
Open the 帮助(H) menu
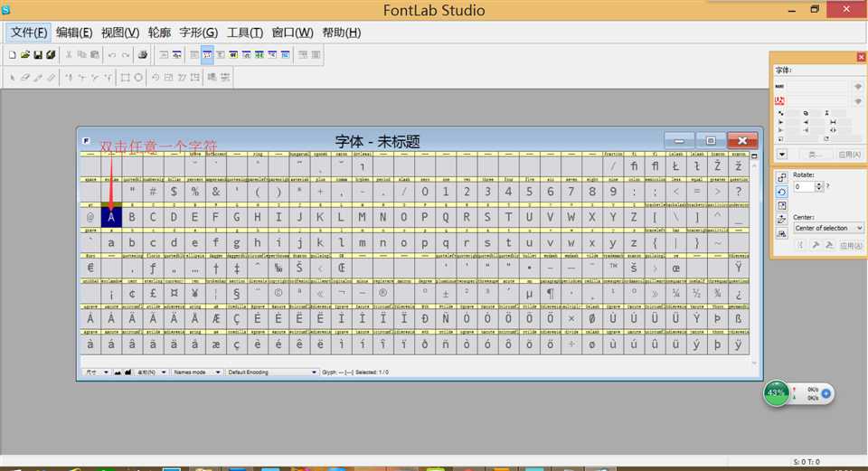pos(342,33)
